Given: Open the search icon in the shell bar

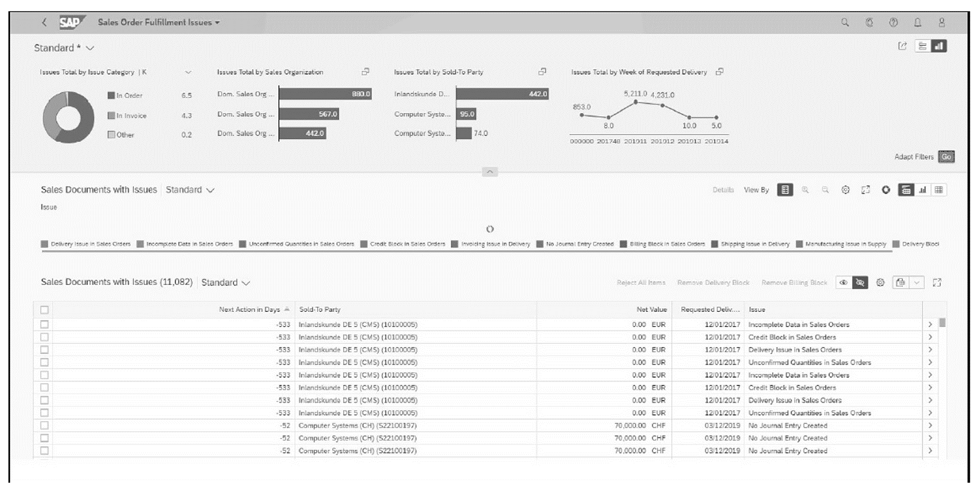Looking at the screenshot, I should pos(846,22).
